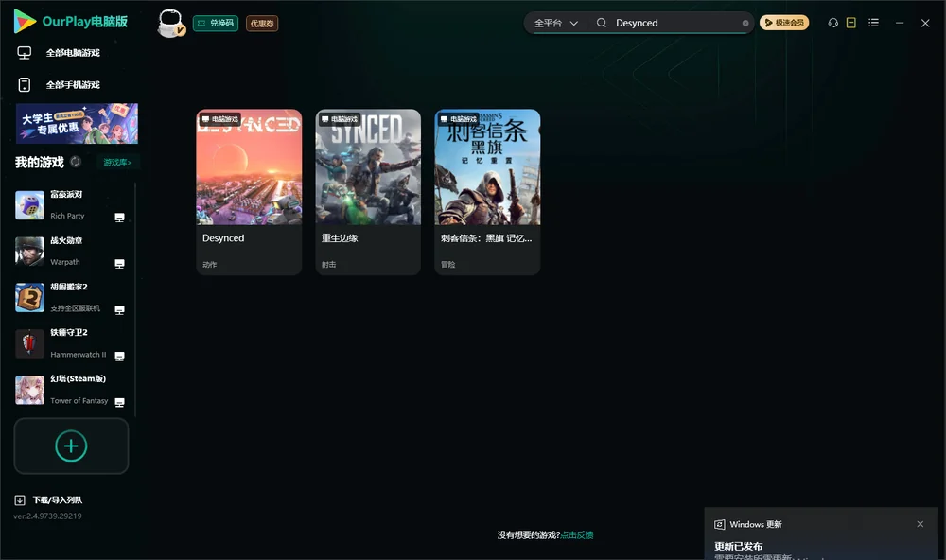This screenshot has width=946, height=560.
Task: Click the Windows 更新 notification icon
Action: 720,524
